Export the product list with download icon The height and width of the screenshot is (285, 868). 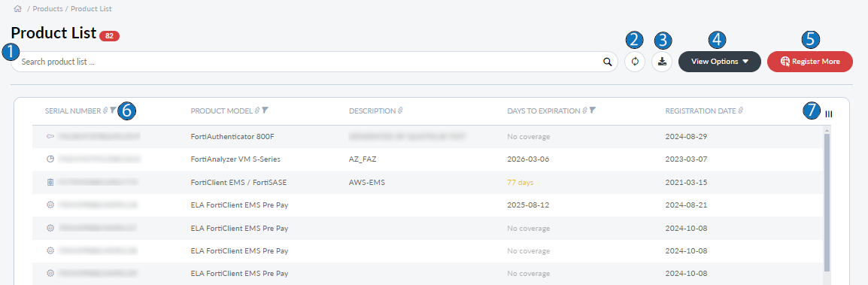click(662, 62)
